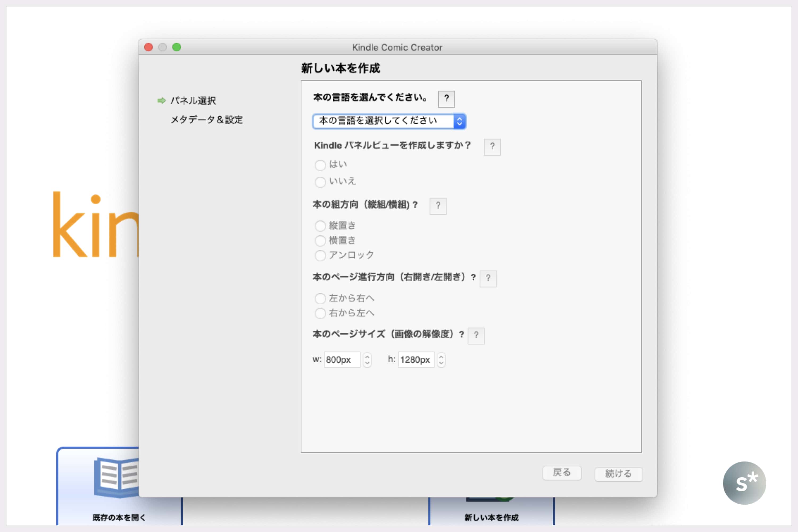Select パネル選択 step in sidebar

click(193, 101)
